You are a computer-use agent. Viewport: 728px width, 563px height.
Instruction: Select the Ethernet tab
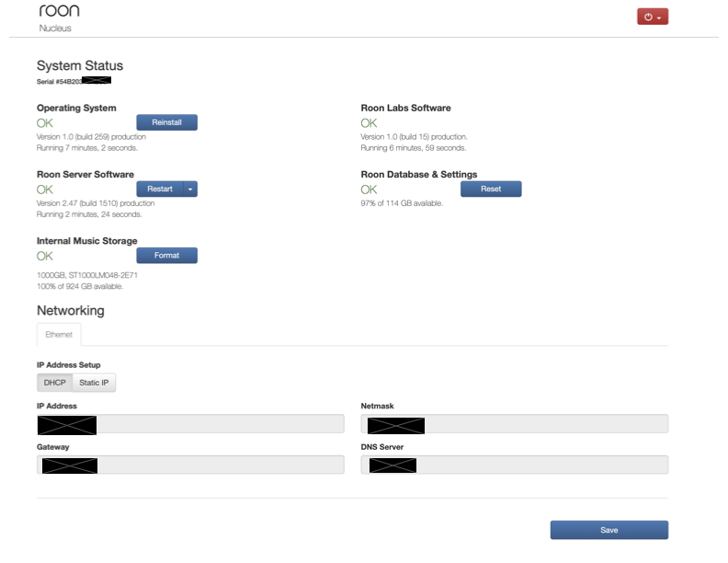(59, 335)
